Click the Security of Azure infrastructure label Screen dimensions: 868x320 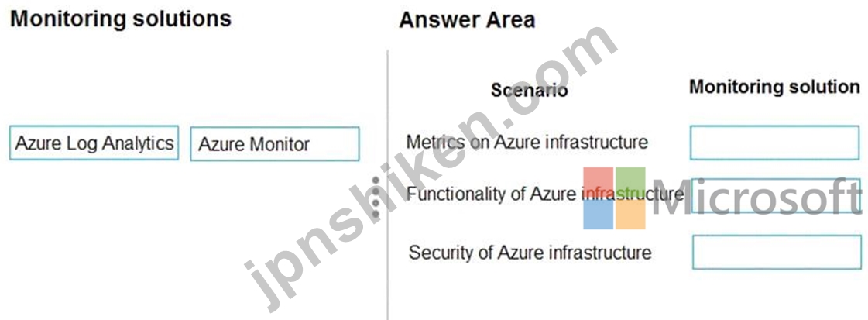point(530,253)
